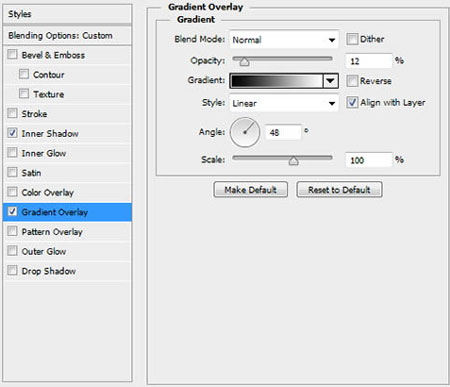The width and height of the screenshot is (450, 387).
Task: Click the black-to-white gradient preview
Action: click(276, 81)
